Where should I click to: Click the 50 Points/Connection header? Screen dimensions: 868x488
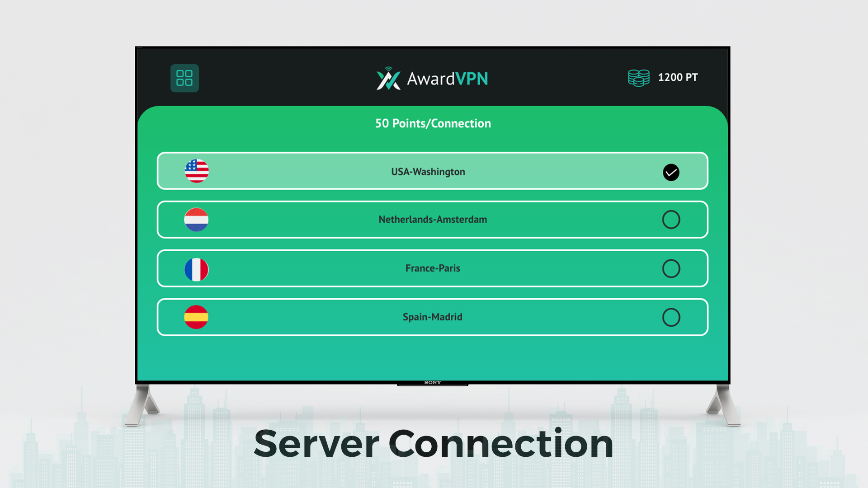[x=433, y=123]
